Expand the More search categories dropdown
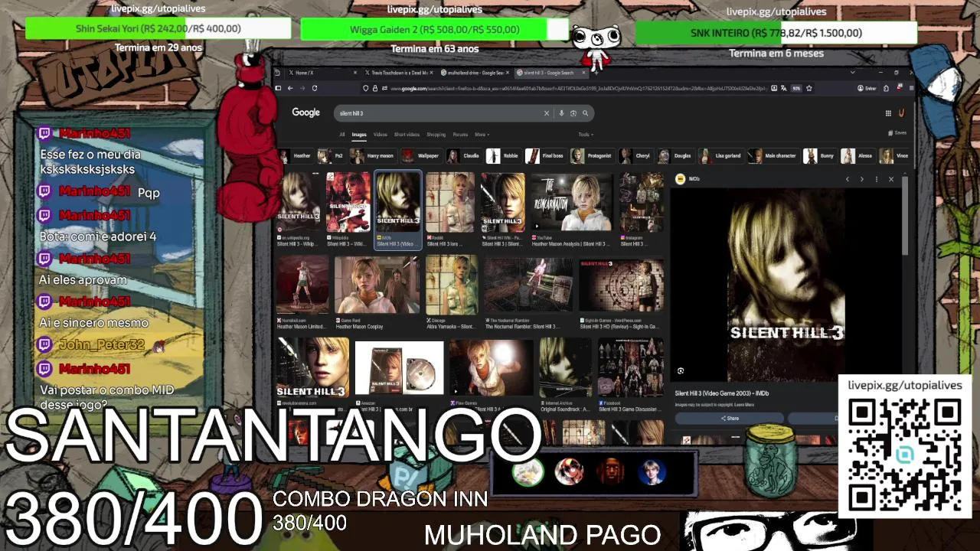 (x=481, y=134)
